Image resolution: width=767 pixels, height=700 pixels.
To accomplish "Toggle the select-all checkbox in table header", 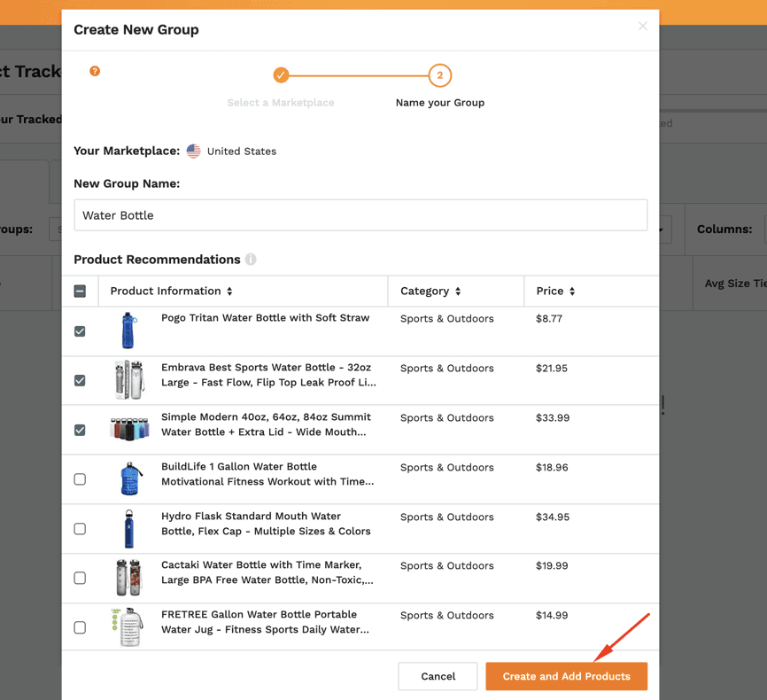I will (x=80, y=292).
